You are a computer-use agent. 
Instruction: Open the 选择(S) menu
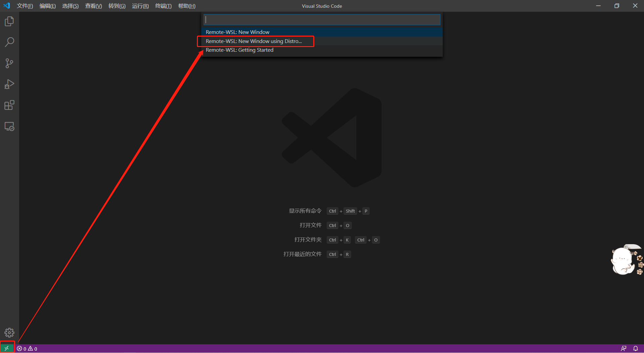coord(70,6)
